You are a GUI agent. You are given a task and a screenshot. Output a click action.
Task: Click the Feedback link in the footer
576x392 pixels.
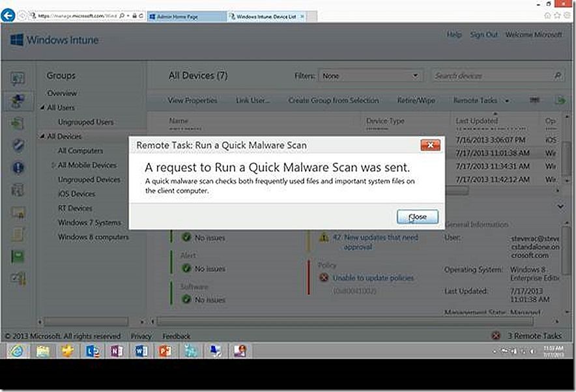(177, 336)
